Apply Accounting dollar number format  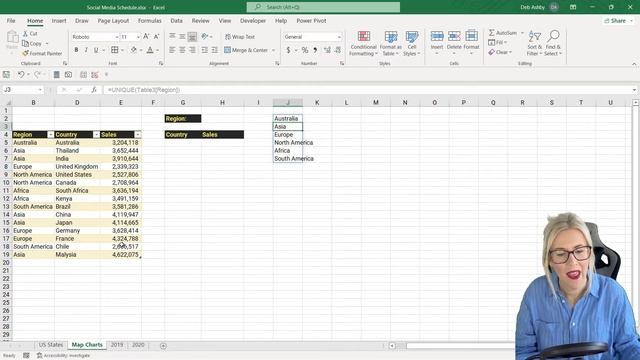coord(288,50)
